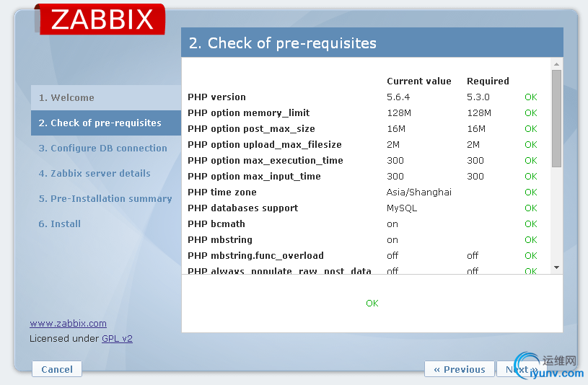Click the 'PHP databases support' label
Viewport: 588px width, 385px height.
click(243, 208)
